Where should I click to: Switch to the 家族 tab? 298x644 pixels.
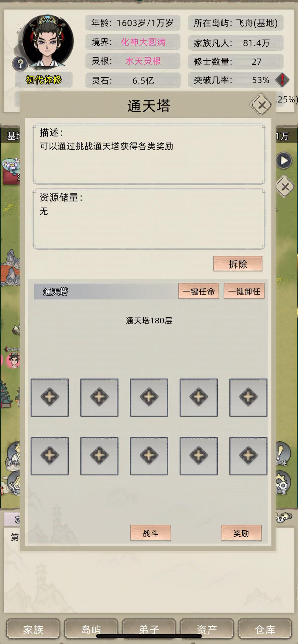[x=33, y=629]
